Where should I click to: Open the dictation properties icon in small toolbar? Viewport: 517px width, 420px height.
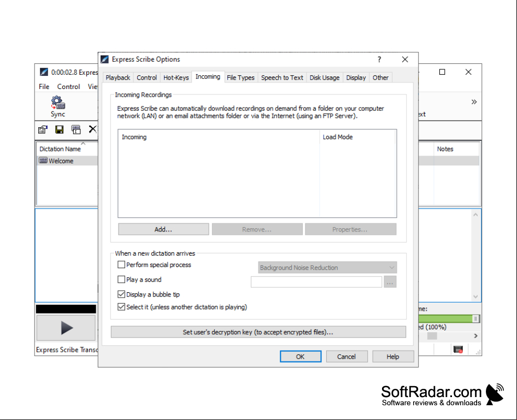pyautogui.click(x=43, y=129)
